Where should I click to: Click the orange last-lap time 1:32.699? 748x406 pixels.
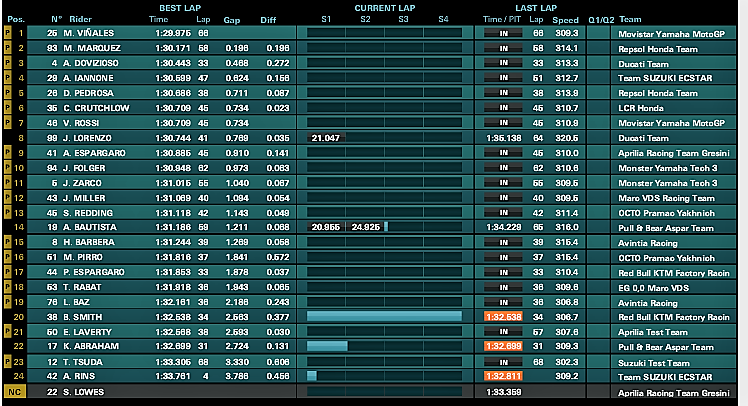(503, 346)
